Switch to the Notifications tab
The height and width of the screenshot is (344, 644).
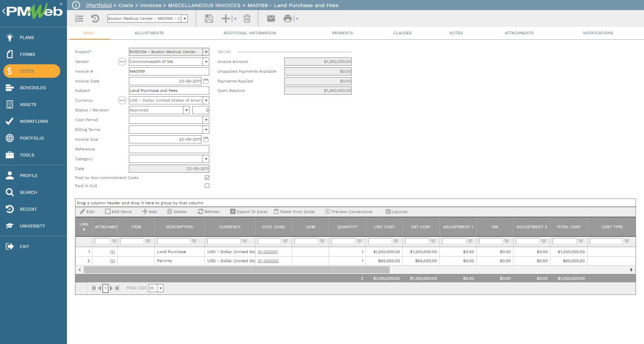[598, 33]
